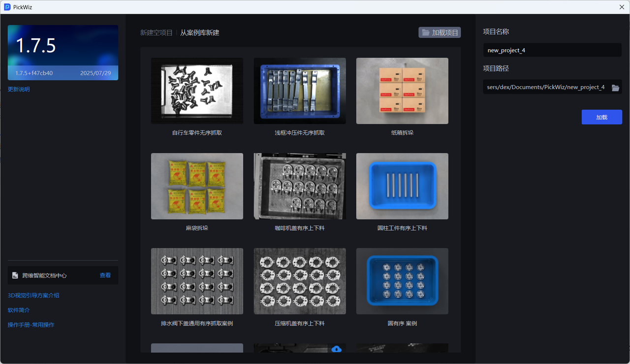Open the 软件简介 link

(x=19, y=310)
